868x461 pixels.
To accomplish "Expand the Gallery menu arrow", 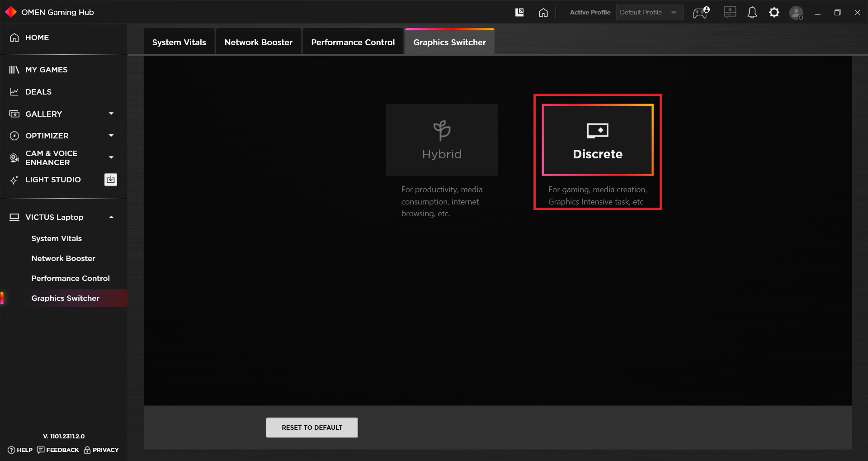I will (x=111, y=114).
